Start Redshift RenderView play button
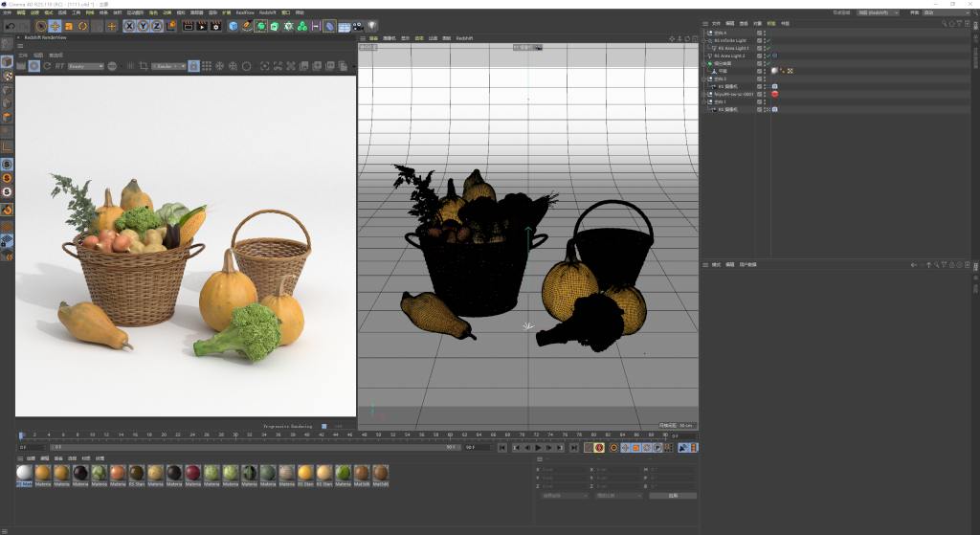 [x=33, y=66]
